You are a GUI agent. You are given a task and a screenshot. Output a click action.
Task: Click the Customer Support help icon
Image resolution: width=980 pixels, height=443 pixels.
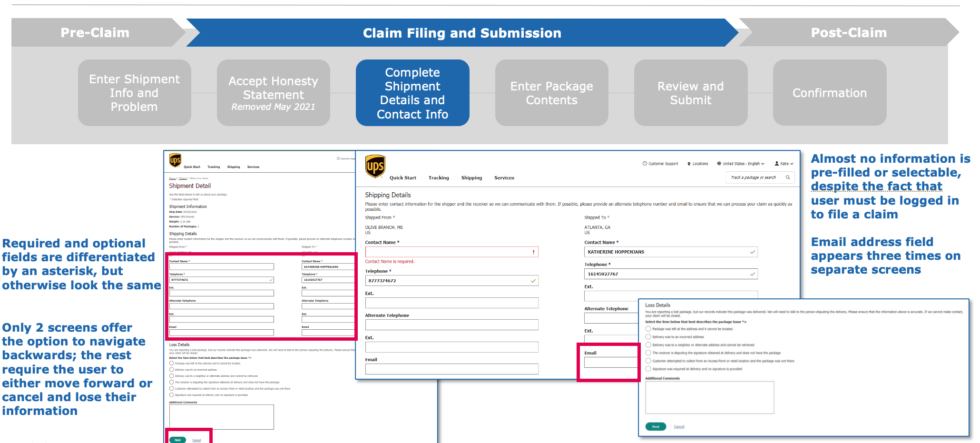coord(645,164)
